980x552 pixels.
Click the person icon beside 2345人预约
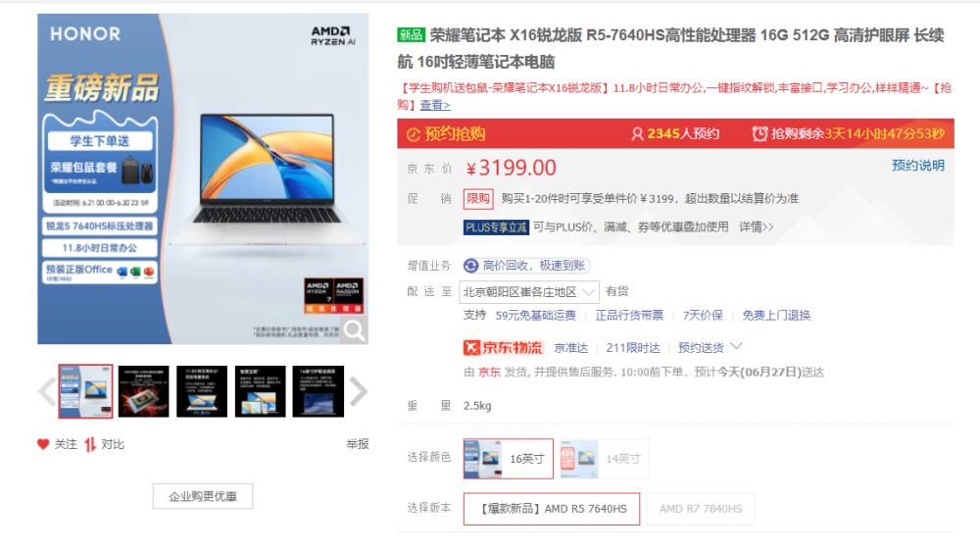pos(637,133)
